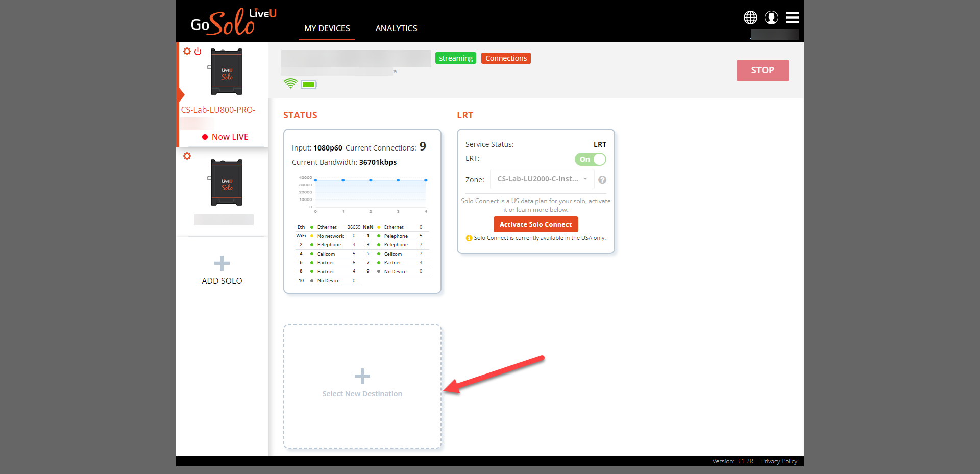This screenshot has width=980, height=474.
Task: Click the green streaming status badge
Action: (456, 58)
